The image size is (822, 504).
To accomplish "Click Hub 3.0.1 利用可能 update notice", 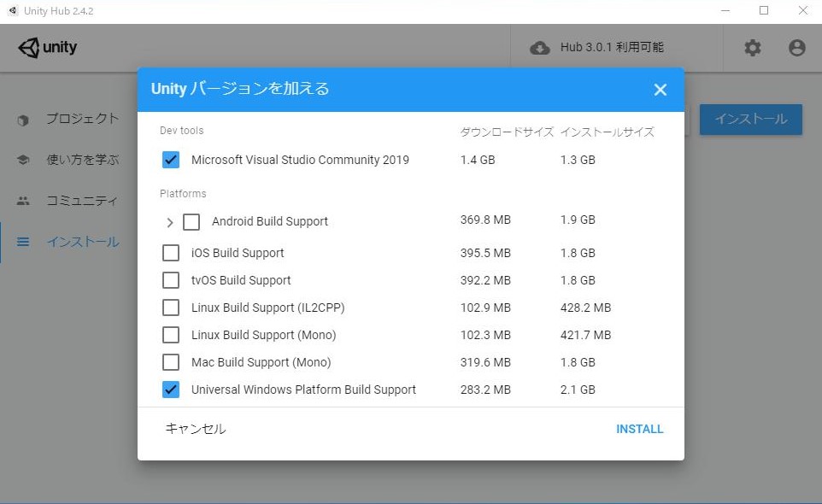I will 612,48.
